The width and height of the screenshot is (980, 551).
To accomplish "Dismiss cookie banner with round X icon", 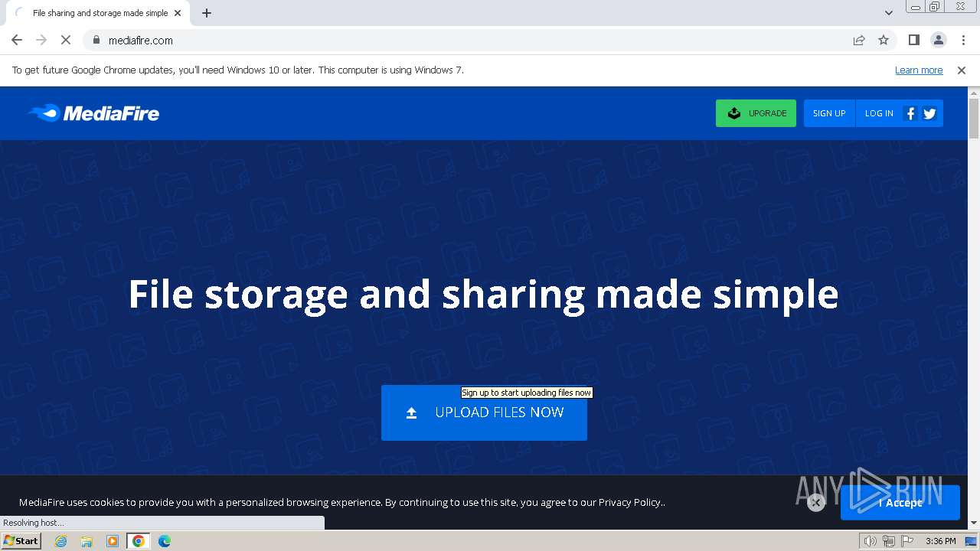I will pyautogui.click(x=816, y=502).
